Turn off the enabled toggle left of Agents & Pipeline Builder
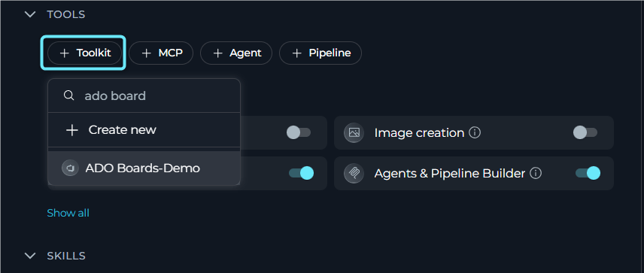 point(302,173)
